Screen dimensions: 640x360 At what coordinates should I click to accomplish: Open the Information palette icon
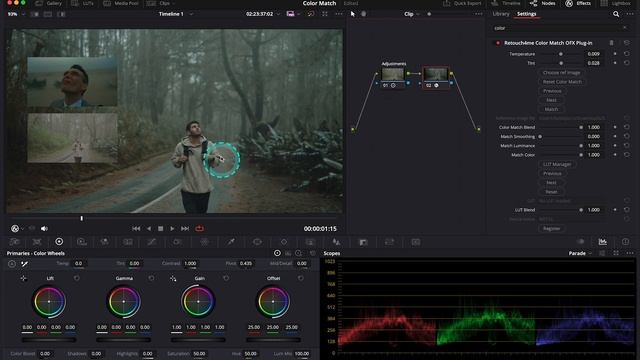(625, 242)
